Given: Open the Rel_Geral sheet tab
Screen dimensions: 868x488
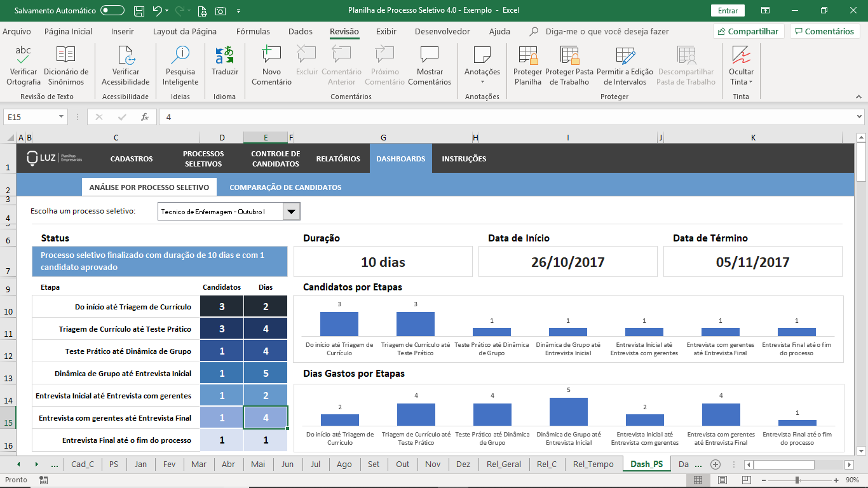Looking at the screenshot, I should pyautogui.click(x=503, y=464).
